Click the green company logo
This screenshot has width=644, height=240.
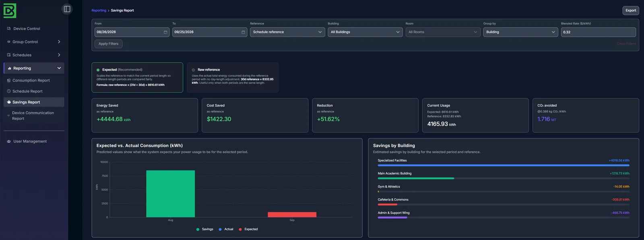[10, 11]
